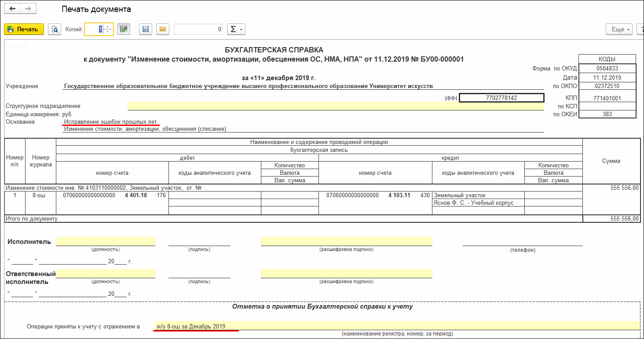Click the Итого по документу total row label

[x=31, y=219]
